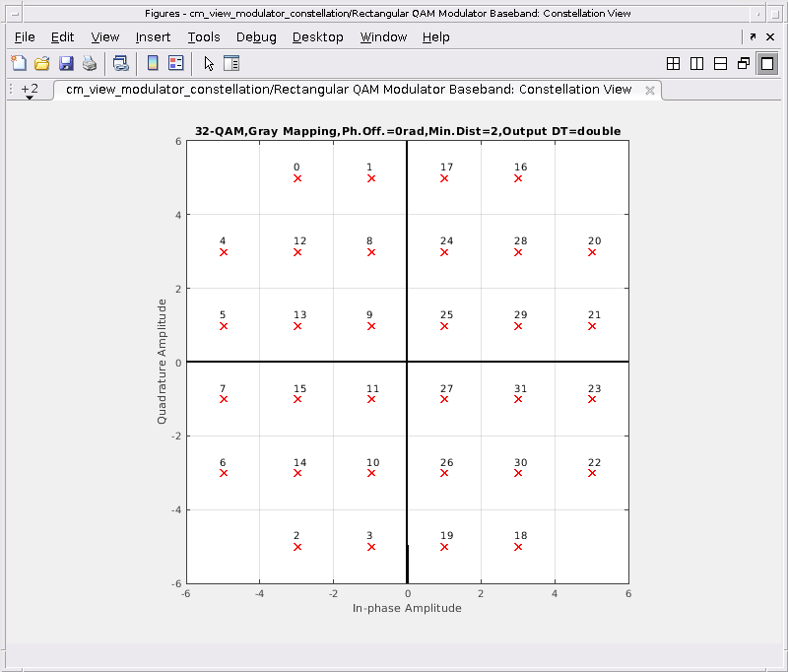
Task: Click the constellation point labeled 11
Action: (371, 399)
